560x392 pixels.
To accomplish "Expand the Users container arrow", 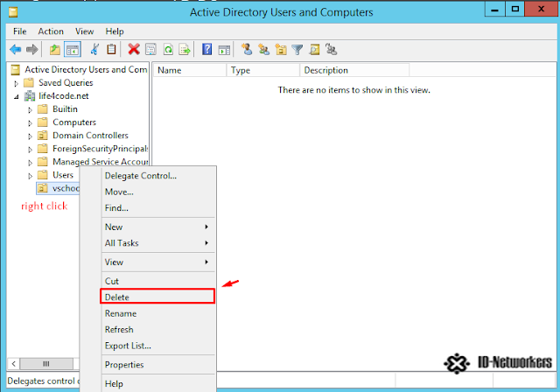I will click(x=30, y=176).
